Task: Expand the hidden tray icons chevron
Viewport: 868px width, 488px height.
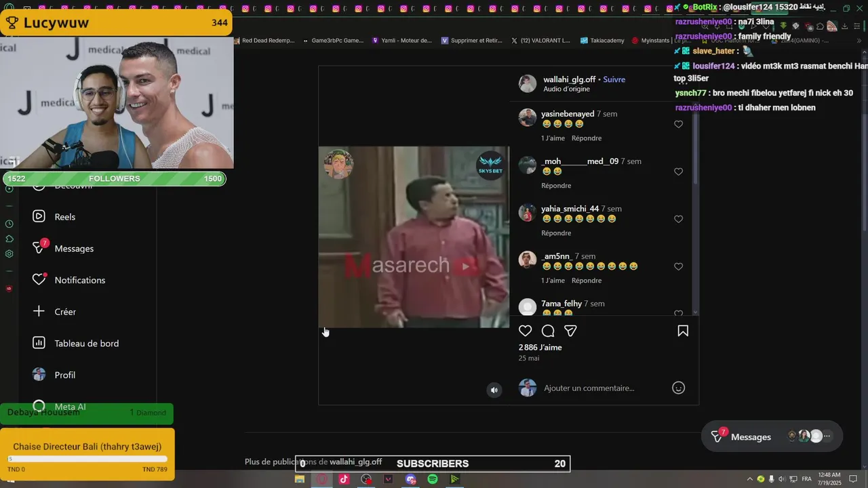Action: pyautogui.click(x=749, y=479)
